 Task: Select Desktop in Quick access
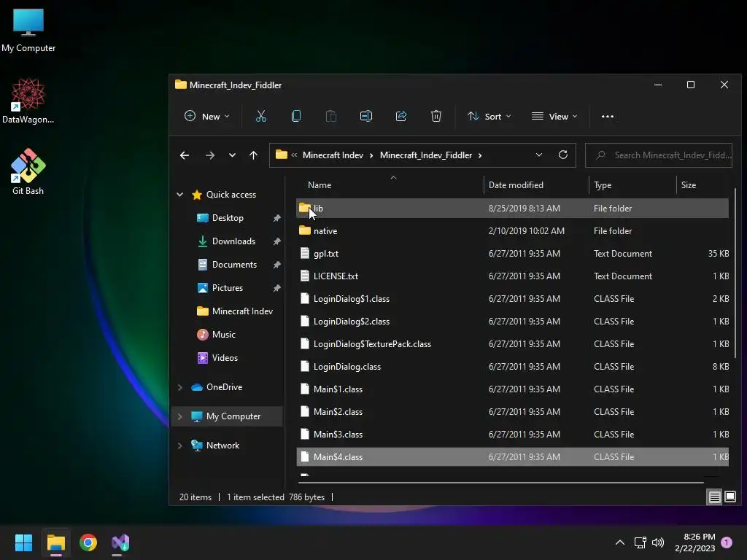(228, 217)
